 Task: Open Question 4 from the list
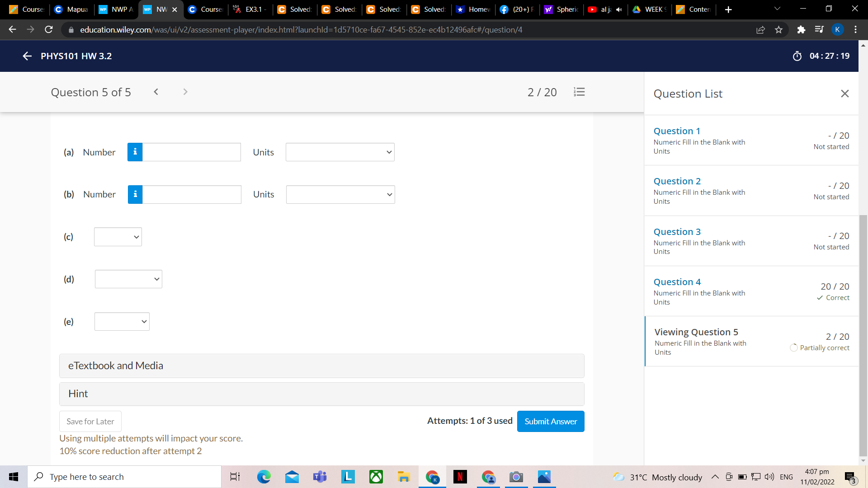tap(677, 282)
